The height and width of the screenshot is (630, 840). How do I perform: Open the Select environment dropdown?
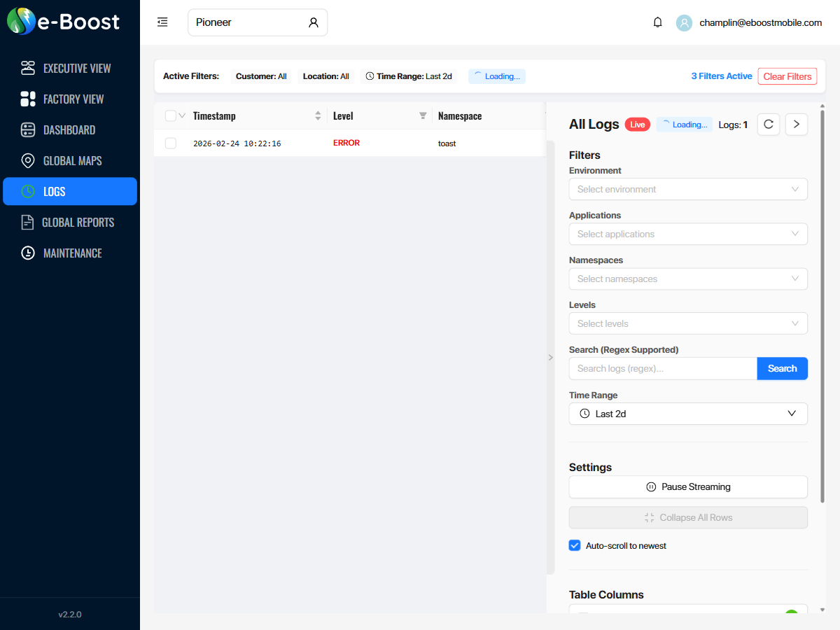[x=688, y=189]
